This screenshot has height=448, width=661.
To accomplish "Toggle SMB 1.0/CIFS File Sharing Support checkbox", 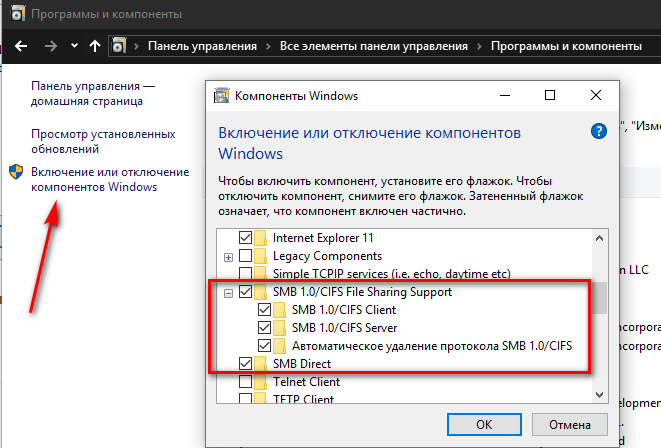I will coord(245,291).
